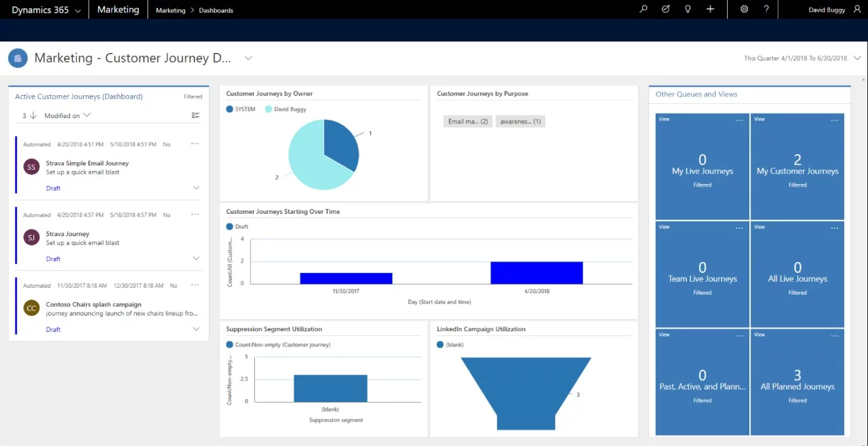Click the Suppression Segment Utilization blank bar
This screenshot has height=446, width=868.
(330, 388)
